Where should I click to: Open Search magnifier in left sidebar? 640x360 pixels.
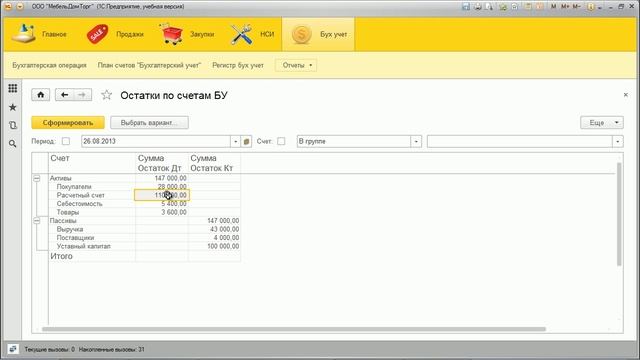click(13, 144)
